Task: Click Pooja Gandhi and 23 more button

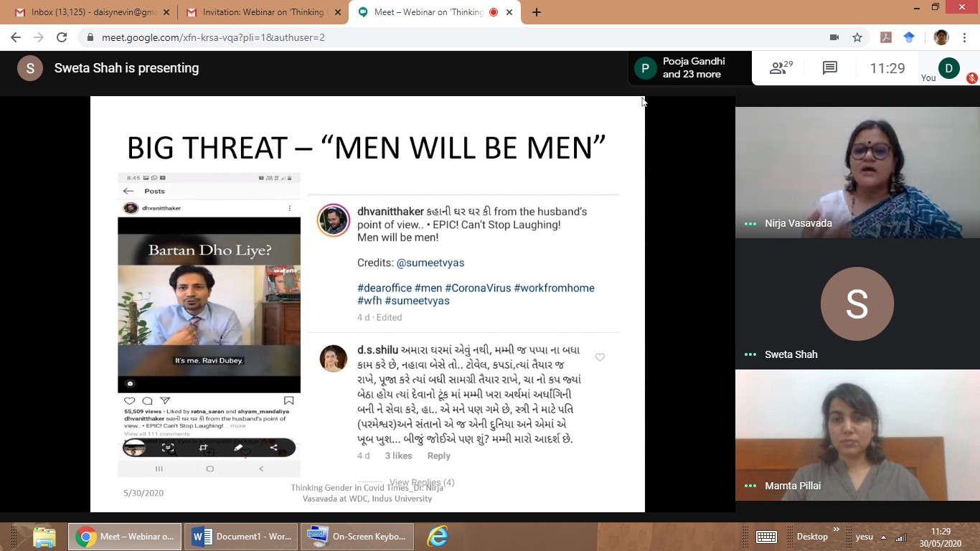Action: 689,68
